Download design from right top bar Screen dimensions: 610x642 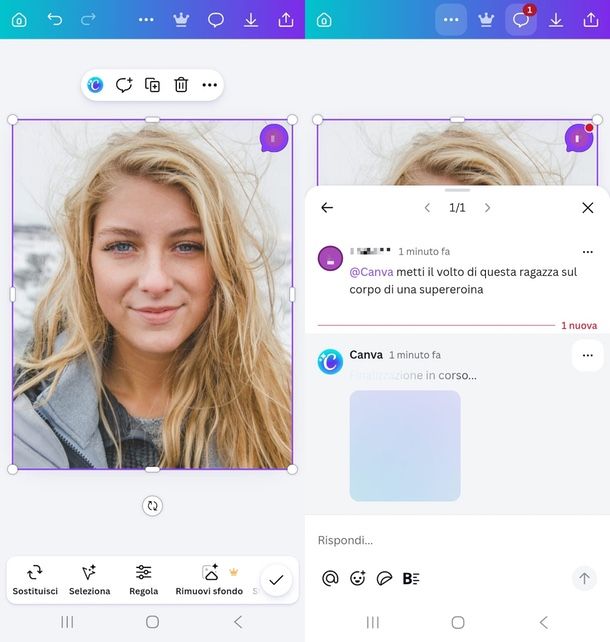coord(556,20)
